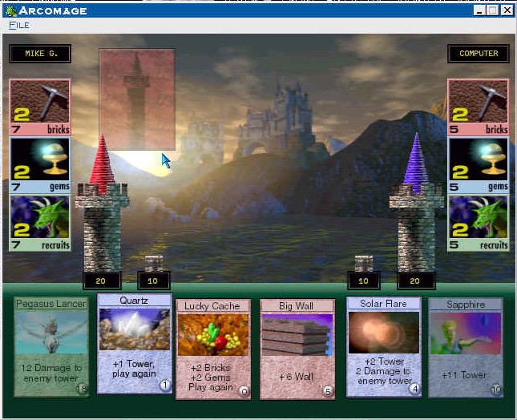Click the computer's small wall
The width and height of the screenshot is (517, 420).
(364, 264)
